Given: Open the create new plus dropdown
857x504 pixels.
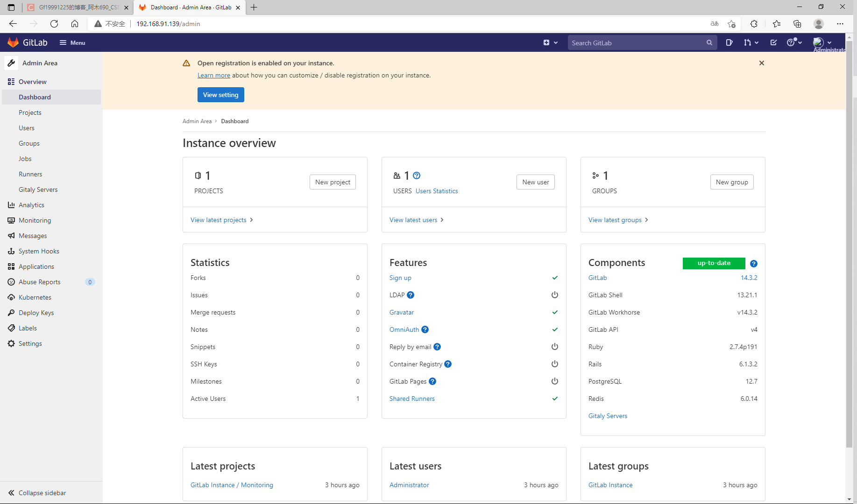Looking at the screenshot, I should point(551,42).
